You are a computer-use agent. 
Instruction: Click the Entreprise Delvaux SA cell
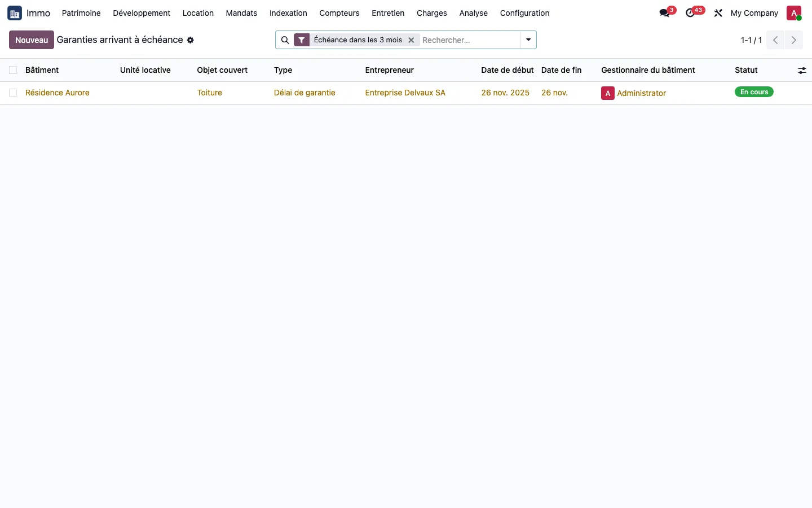tap(405, 93)
